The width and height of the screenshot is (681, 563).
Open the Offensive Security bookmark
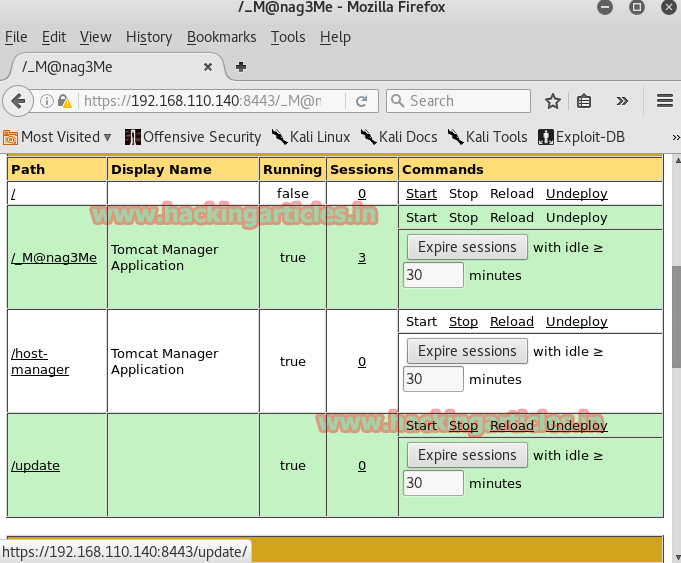[193, 137]
